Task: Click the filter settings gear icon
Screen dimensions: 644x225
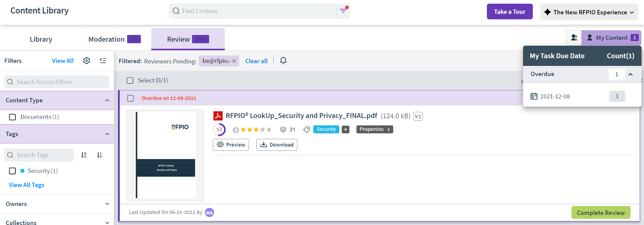Action: pos(87,61)
